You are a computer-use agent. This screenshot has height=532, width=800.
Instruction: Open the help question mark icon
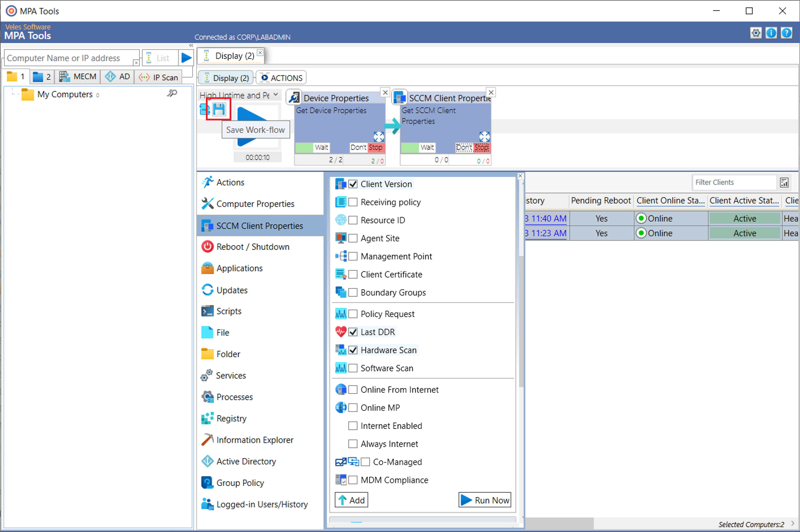(786, 33)
